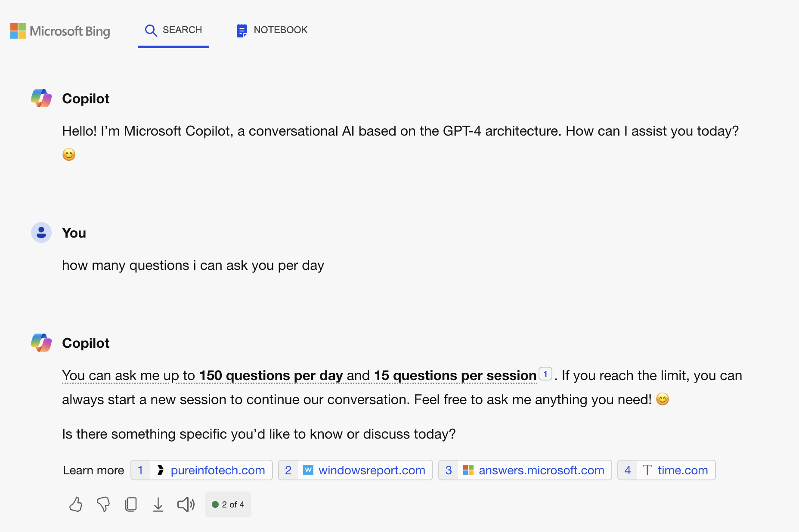Viewport: 799px width, 532px height.
Task: Read the response aloud with the speaker icon
Action: [185, 504]
